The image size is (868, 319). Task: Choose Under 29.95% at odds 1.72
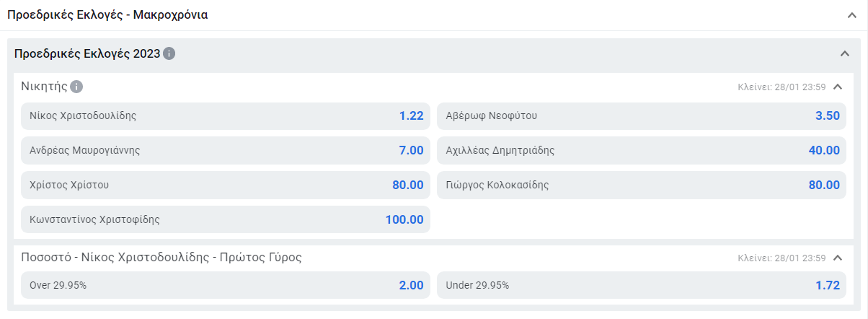coord(642,285)
